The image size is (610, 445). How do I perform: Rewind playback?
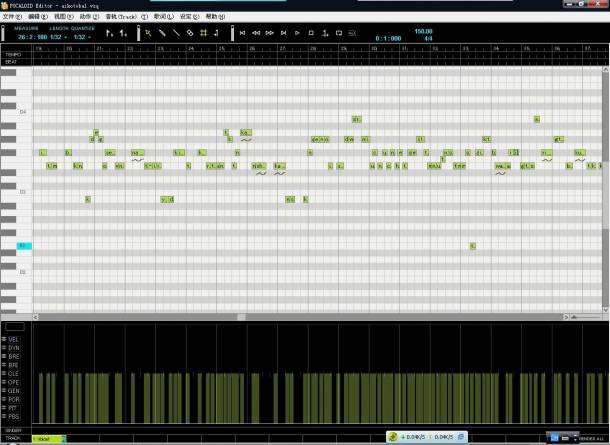[x=256, y=33]
